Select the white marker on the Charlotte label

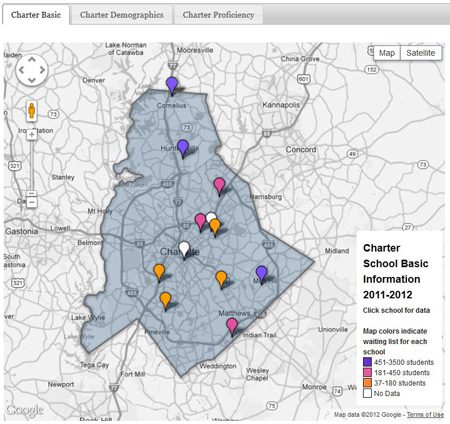(x=184, y=249)
